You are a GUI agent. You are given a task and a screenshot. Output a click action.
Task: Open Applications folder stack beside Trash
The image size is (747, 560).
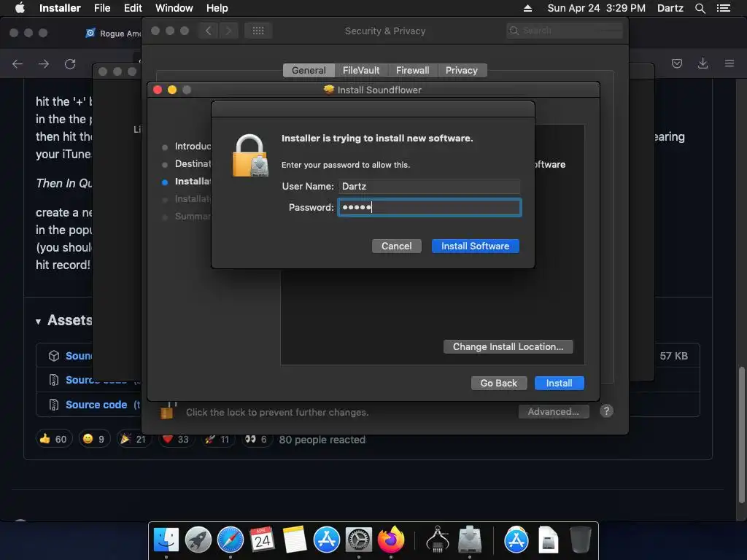[x=516, y=540]
